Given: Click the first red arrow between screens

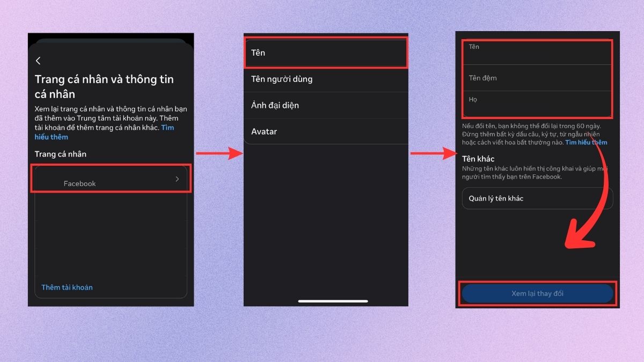Looking at the screenshot, I should coord(220,153).
